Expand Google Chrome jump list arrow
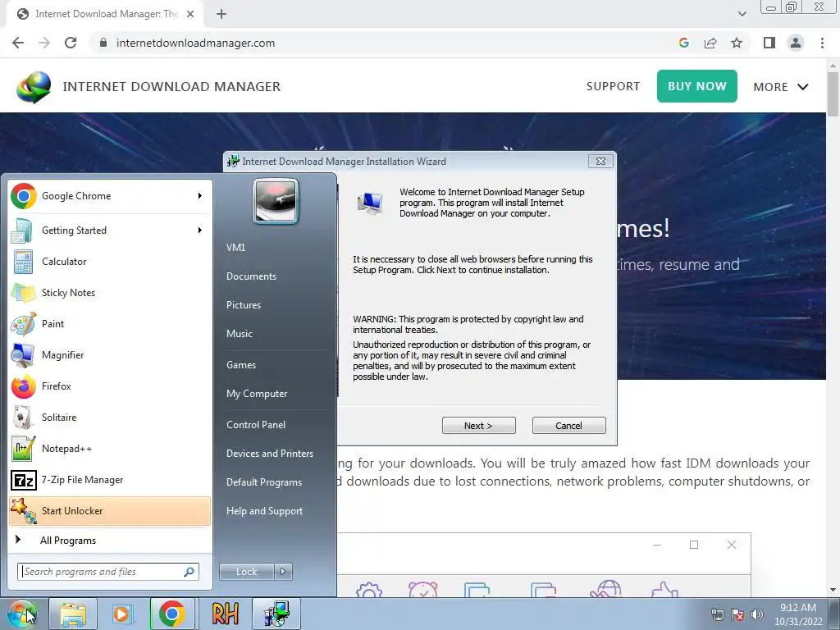This screenshot has height=630, width=840. (200, 196)
